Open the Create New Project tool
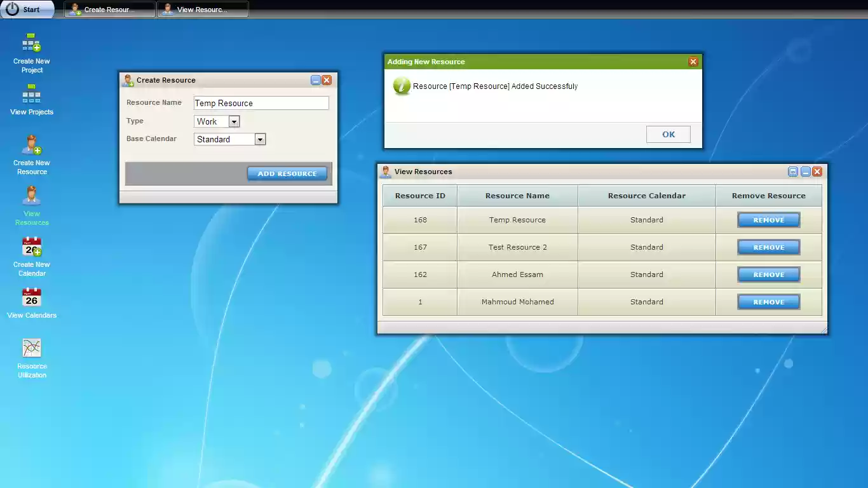 [x=31, y=51]
